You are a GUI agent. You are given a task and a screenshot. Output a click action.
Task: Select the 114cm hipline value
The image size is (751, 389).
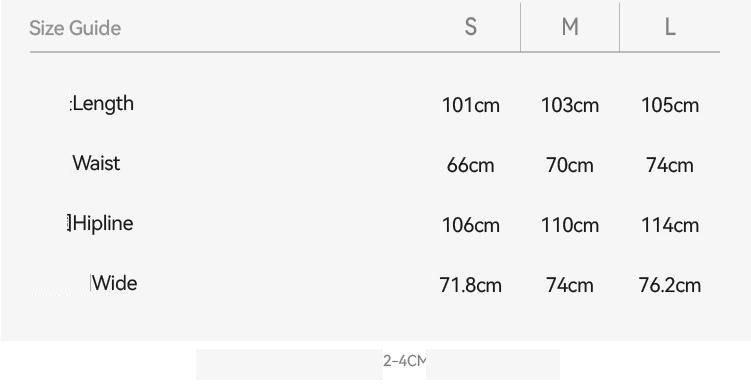670,225
